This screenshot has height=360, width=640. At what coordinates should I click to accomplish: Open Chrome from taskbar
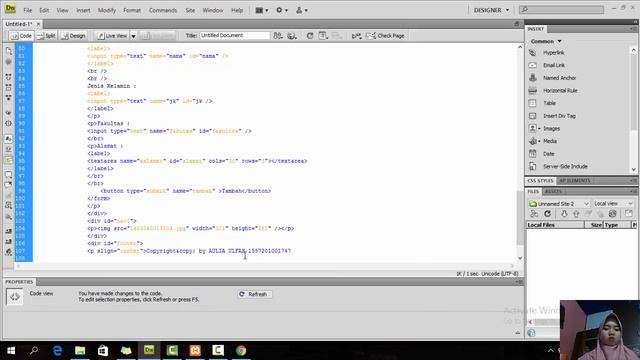point(241,350)
